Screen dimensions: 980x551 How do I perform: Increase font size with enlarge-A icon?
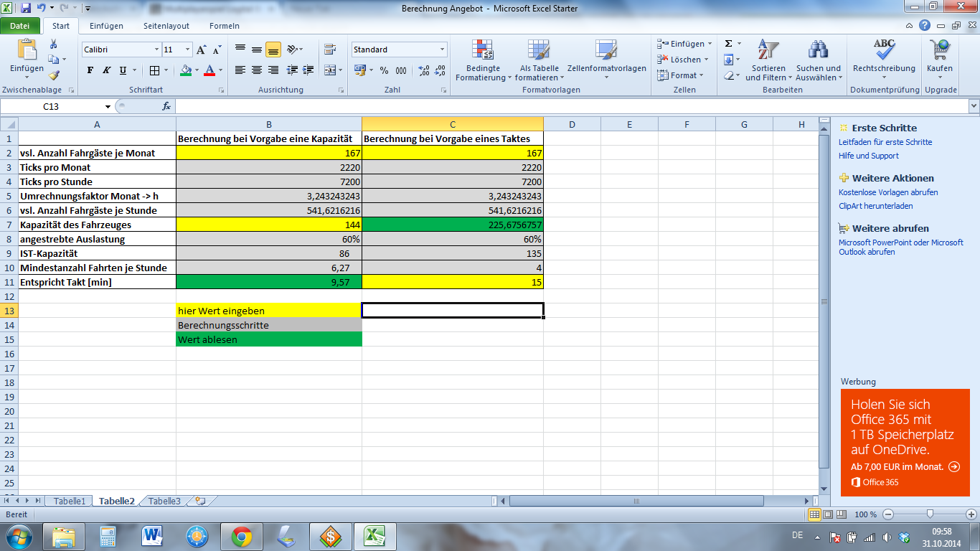(x=201, y=50)
